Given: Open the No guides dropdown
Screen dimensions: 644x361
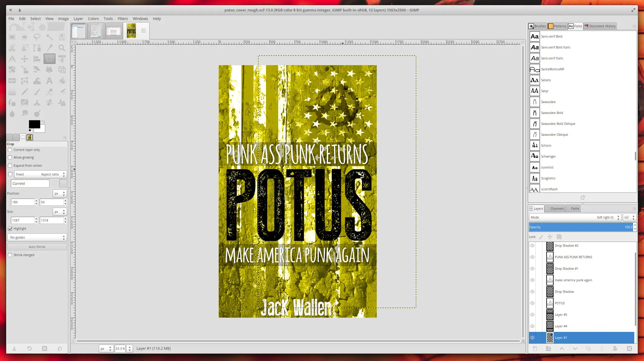Looking at the screenshot, I should (x=36, y=237).
